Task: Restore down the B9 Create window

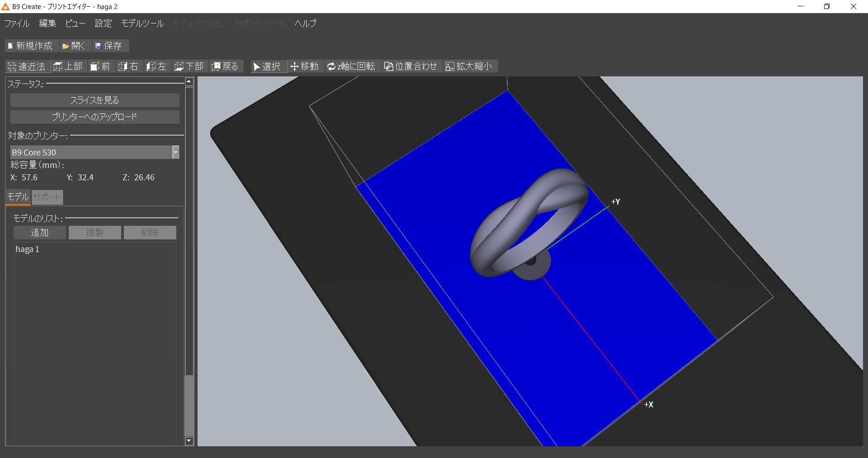Action: (827, 6)
